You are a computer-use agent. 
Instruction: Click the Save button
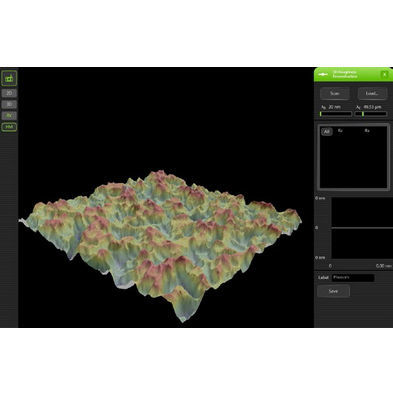tap(333, 291)
